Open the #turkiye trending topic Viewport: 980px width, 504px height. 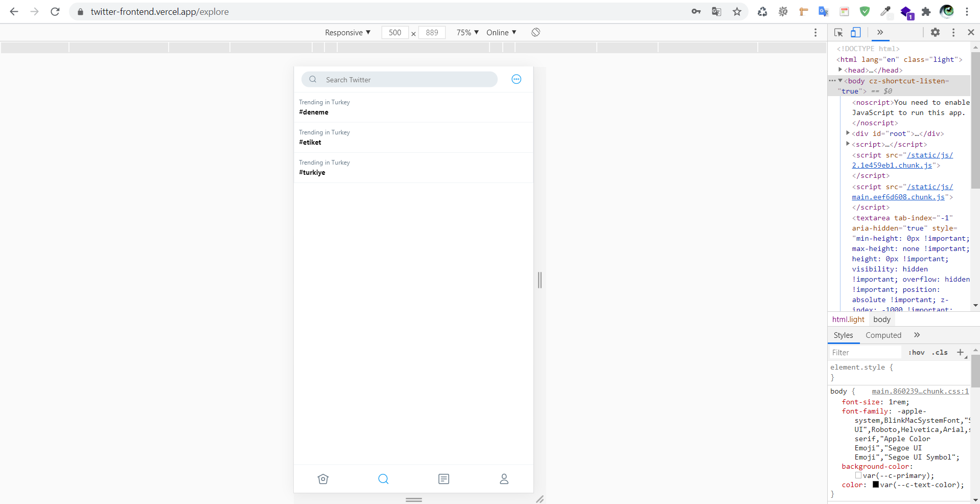[413, 168]
